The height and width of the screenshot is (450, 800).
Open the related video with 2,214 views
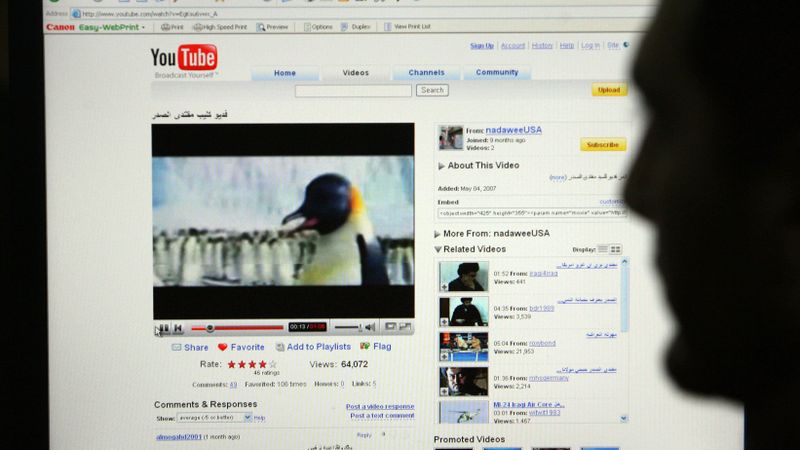pyautogui.click(x=463, y=381)
